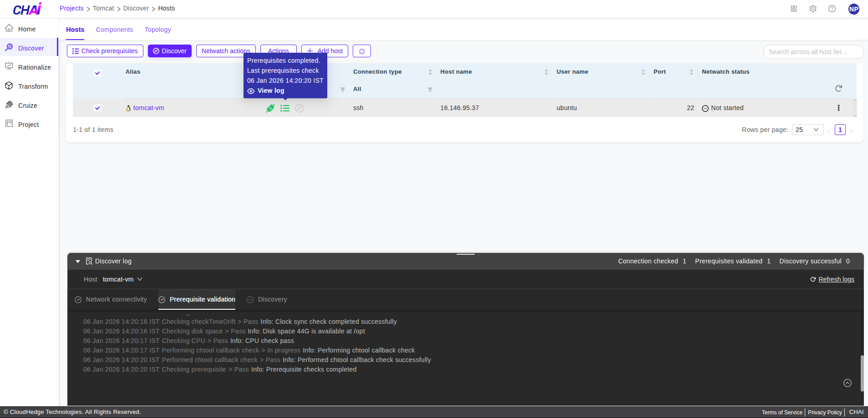868x418 pixels.
Task: Click host IP 16.146.95.37 cell
Action: pyautogui.click(x=460, y=108)
